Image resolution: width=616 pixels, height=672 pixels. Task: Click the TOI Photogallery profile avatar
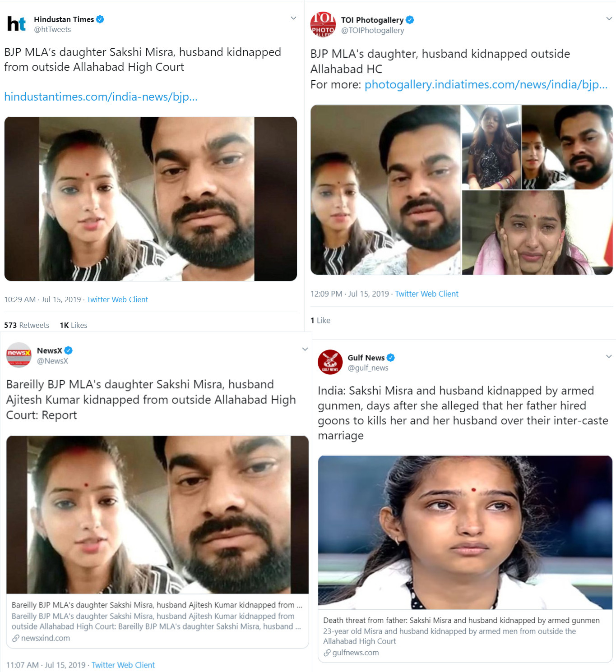point(323,24)
